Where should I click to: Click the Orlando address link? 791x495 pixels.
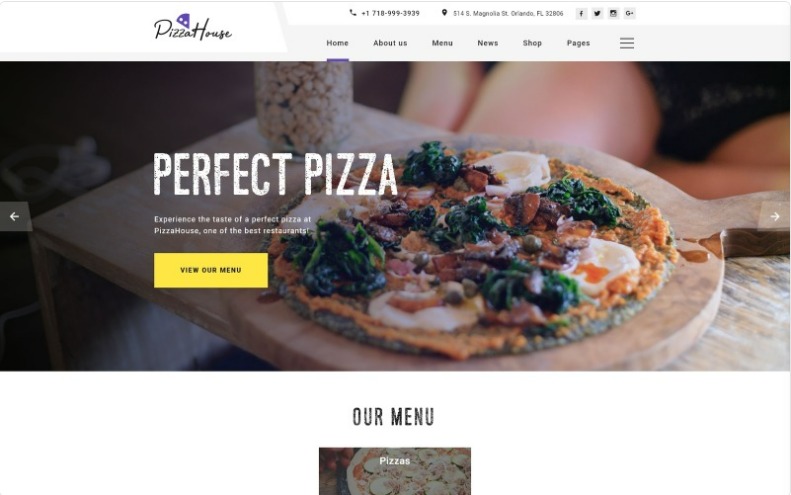508,14
